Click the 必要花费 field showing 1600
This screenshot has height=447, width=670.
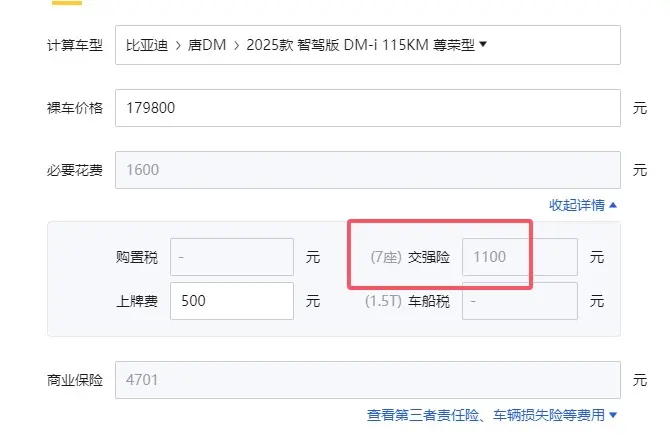(367, 170)
